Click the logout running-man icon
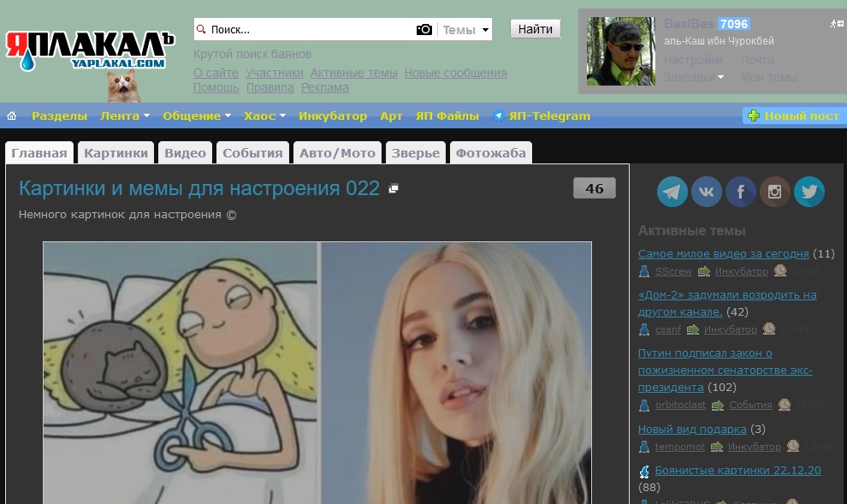The width and height of the screenshot is (847, 504). [x=837, y=24]
